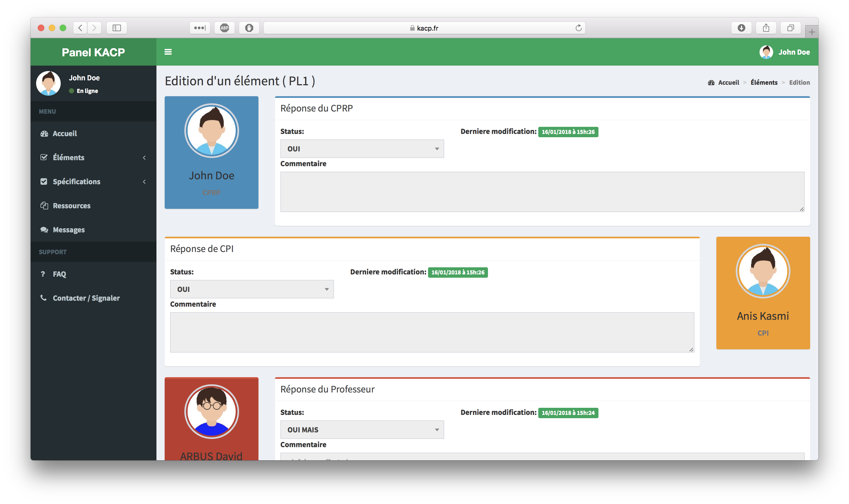Click the Safari sidebar toggle icon
The width and height of the screenshot is (849, 504).
coord(117,28)
